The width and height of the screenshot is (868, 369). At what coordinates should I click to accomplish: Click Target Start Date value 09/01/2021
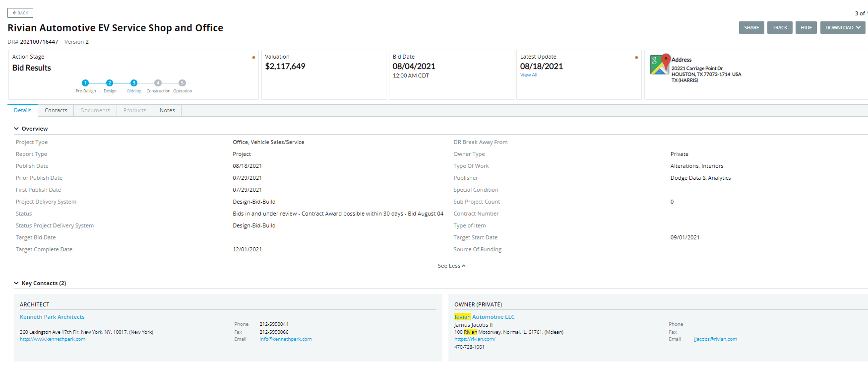(685, 237)
